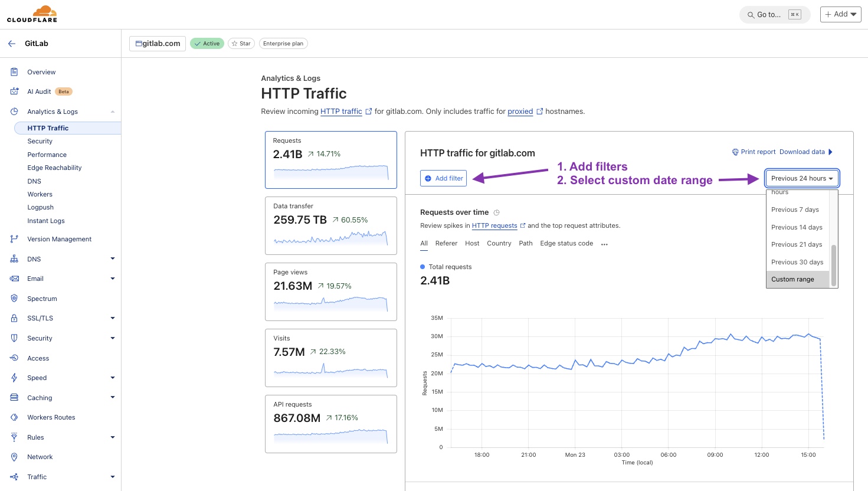
Task: Select the Data transfer metric card
Action: pyautogui.click(x=331, y=226)
